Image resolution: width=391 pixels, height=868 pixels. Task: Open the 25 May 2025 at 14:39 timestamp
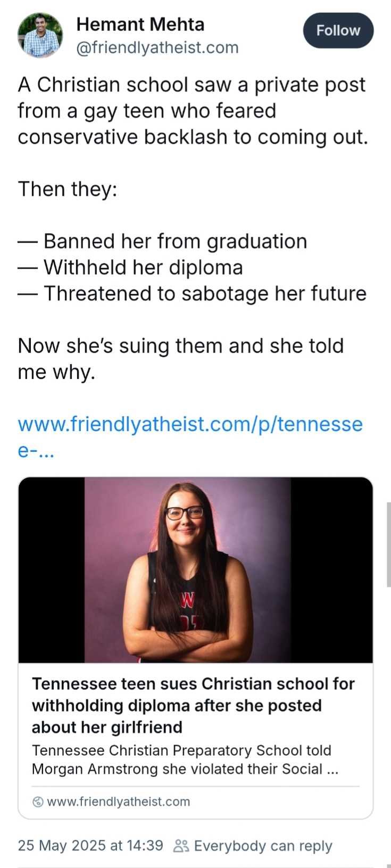click(x=90, y=846)
